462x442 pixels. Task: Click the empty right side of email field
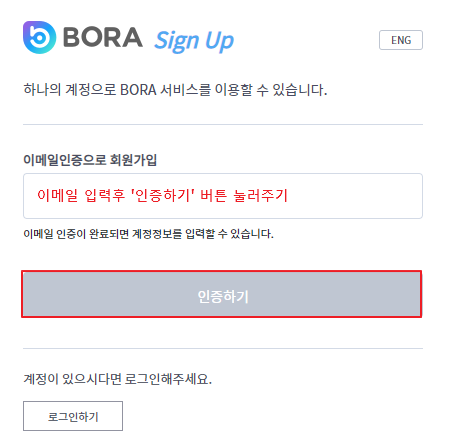[x=355, y=196]
